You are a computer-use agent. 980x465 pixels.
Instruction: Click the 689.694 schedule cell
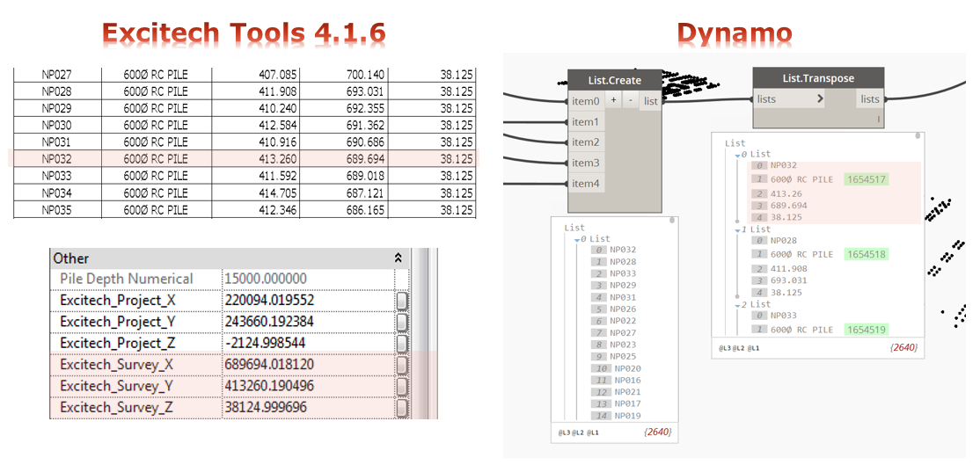pyautogui.click(x=343, y=159)
